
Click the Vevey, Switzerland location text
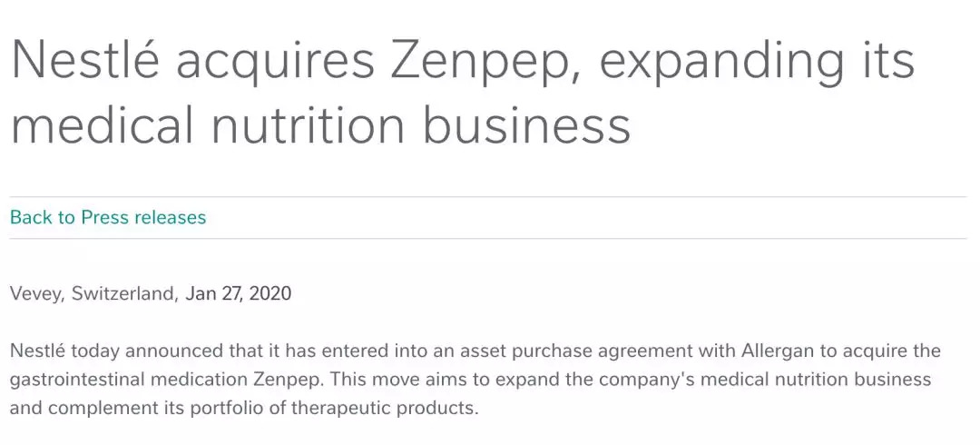93,294
